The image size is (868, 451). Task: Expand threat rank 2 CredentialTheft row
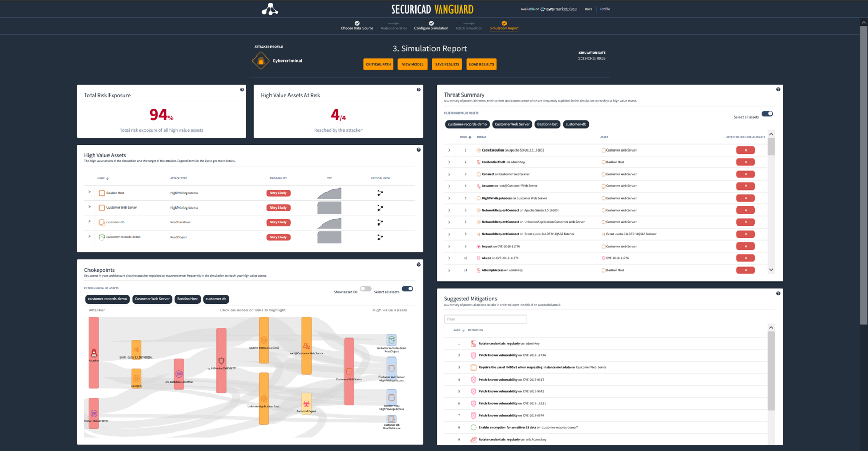coord(449,162)
